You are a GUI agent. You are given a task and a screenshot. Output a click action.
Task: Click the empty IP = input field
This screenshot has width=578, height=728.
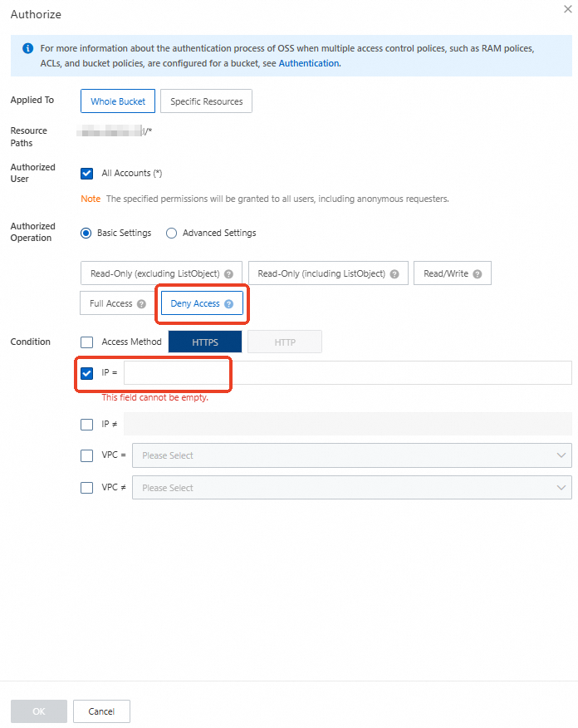(x=347, y=373)
